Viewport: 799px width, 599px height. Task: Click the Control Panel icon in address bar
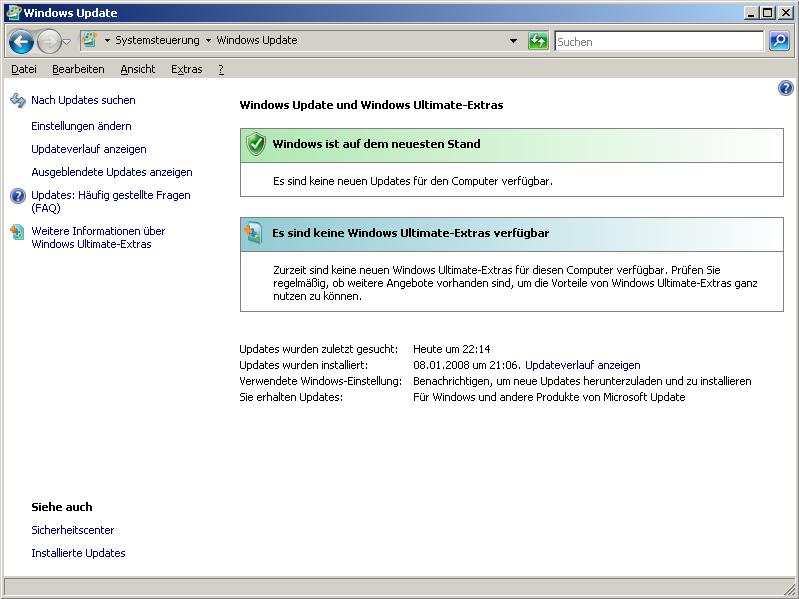coord(89,40)
